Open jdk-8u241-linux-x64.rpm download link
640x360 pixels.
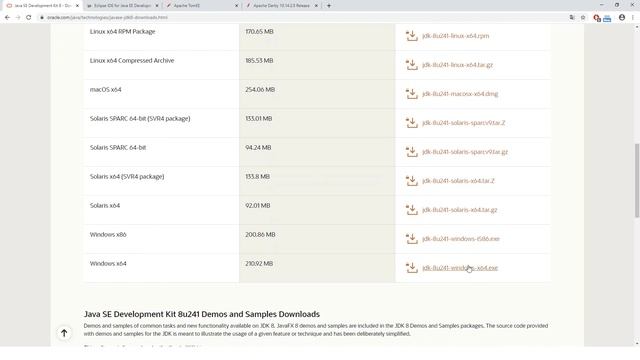click(x=455, y=36)
